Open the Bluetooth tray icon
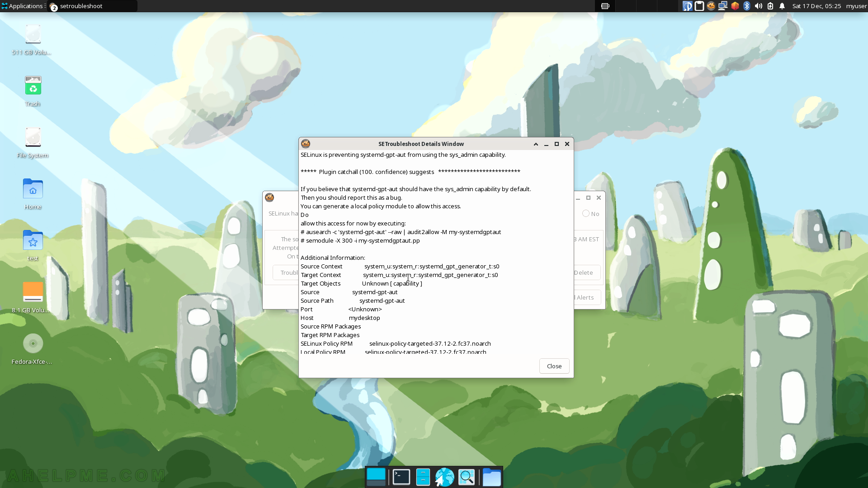Screen dimensions: 868x488 click(x=747, y=6)
